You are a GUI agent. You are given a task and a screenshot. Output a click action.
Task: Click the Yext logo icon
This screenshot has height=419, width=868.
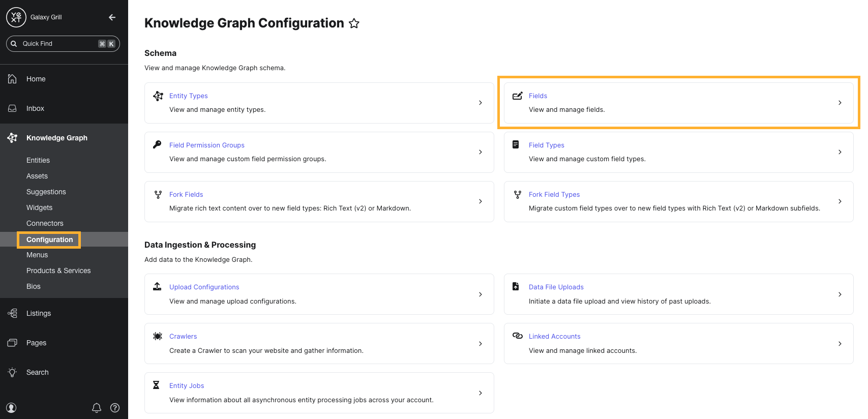pyautogui.click(x=16, y=17)
